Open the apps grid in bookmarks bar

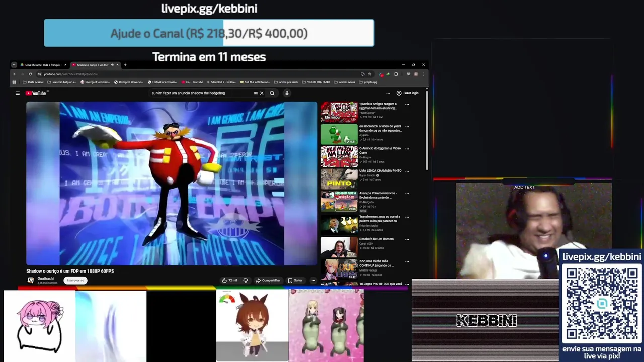pyautogui.click(x=15, y=82)
